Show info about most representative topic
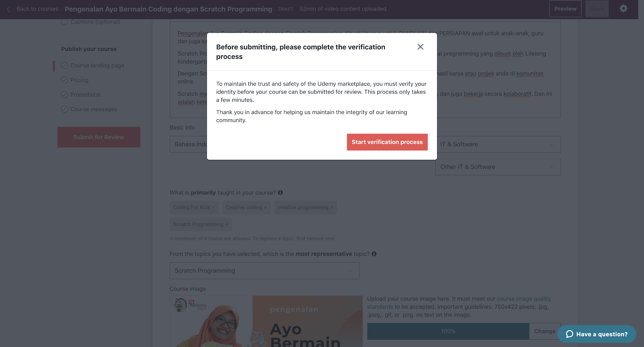644x347 pixels. pyautogui.click(x=374, y=254)
